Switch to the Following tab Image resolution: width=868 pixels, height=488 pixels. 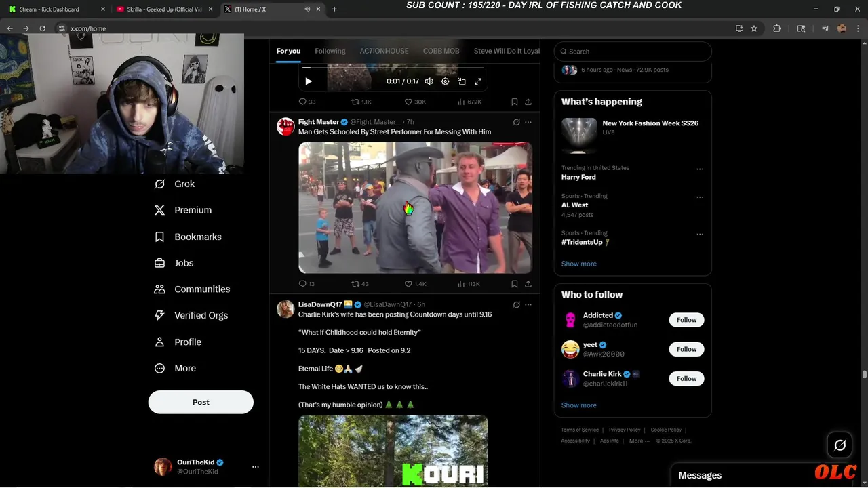[x=330, y=51]
